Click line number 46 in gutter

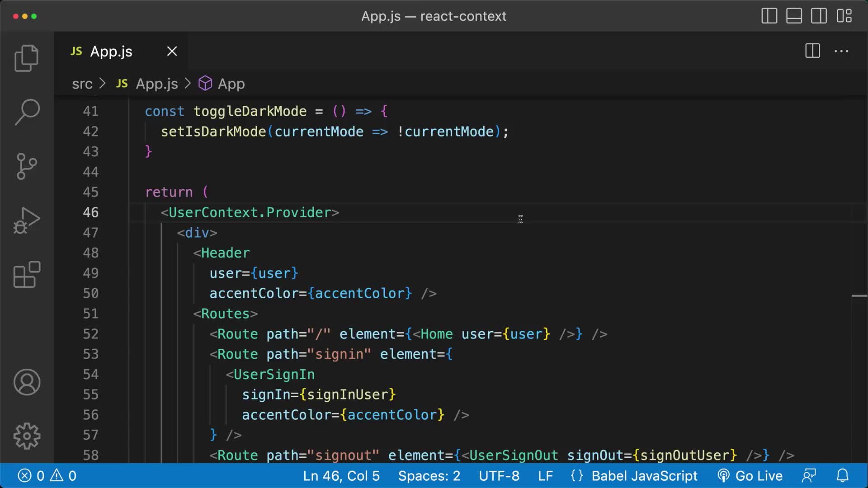click(x=90, y=212)
